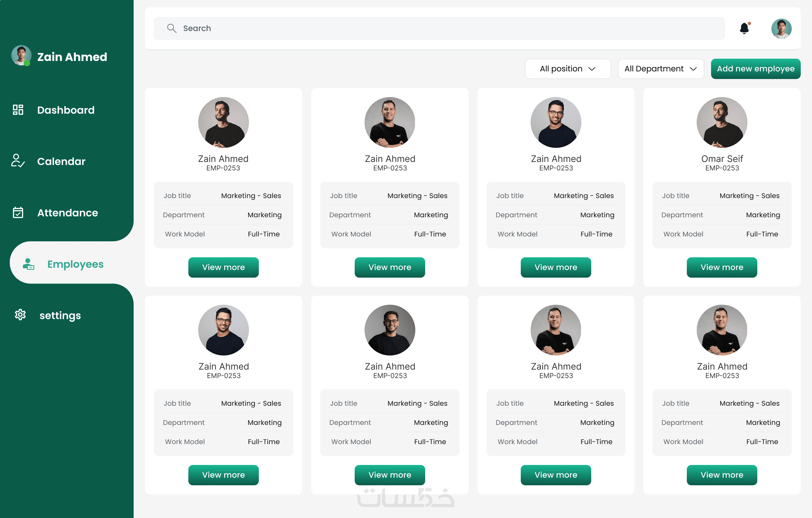Click the settings gear icon
This screenshot has height=518, width=812.
20,315
